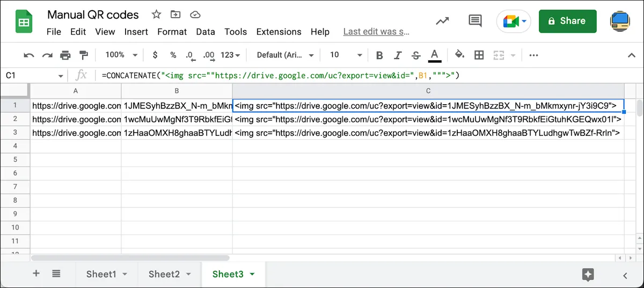Show more toolbar options
This screenshot has height=288, width=644.
[x=533, y=55]
